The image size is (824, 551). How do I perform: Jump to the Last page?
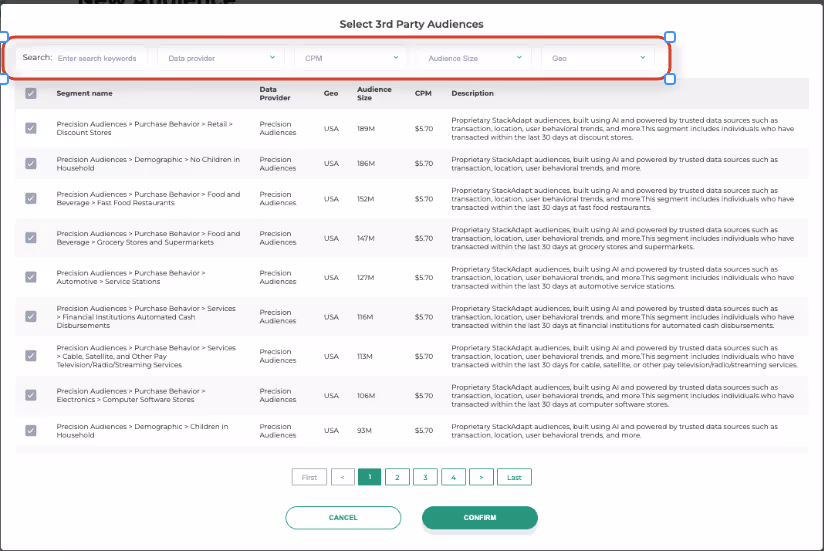tap(514, 477)
